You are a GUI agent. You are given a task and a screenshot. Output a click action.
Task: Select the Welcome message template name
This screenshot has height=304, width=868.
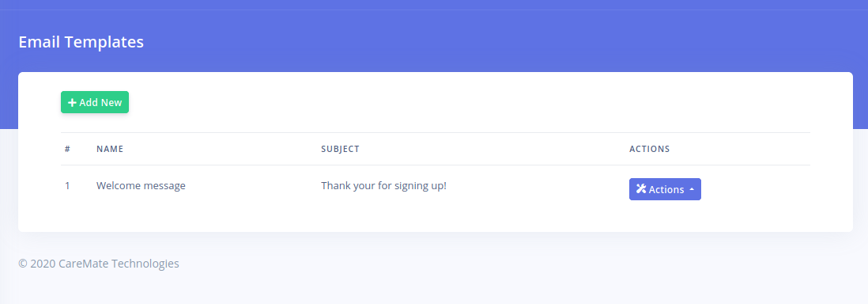141,186
